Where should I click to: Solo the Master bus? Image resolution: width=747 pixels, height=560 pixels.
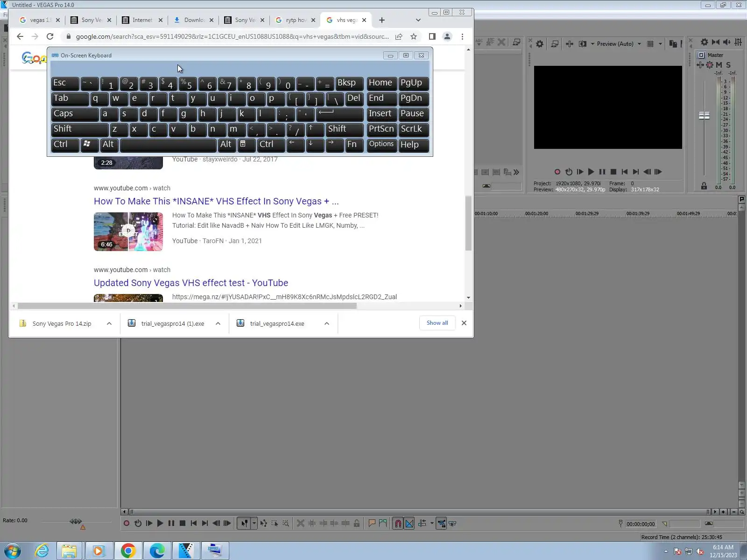(x=728, y=65)
